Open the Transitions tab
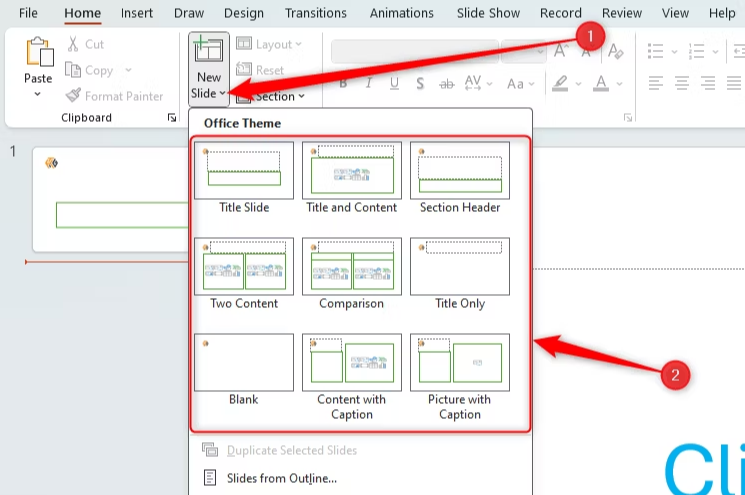Screen dimensions: 745x495 315,13
